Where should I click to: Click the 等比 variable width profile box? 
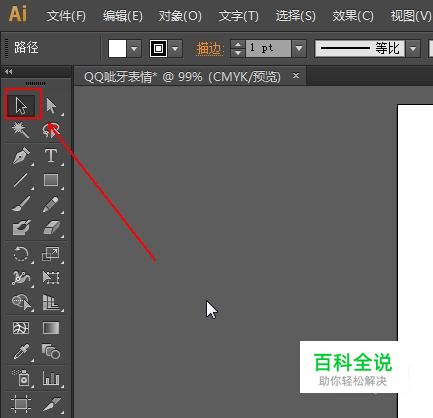360,49
